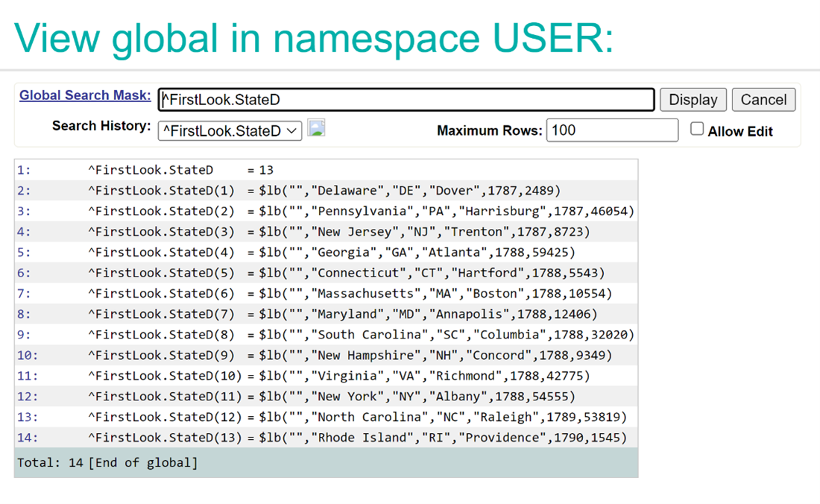The height and width of the screenshot is (504, 820).
Task: Click the ^FirstLook.StateD(7) subscript name
Action: pyautogui.click(x=162, y=314)
